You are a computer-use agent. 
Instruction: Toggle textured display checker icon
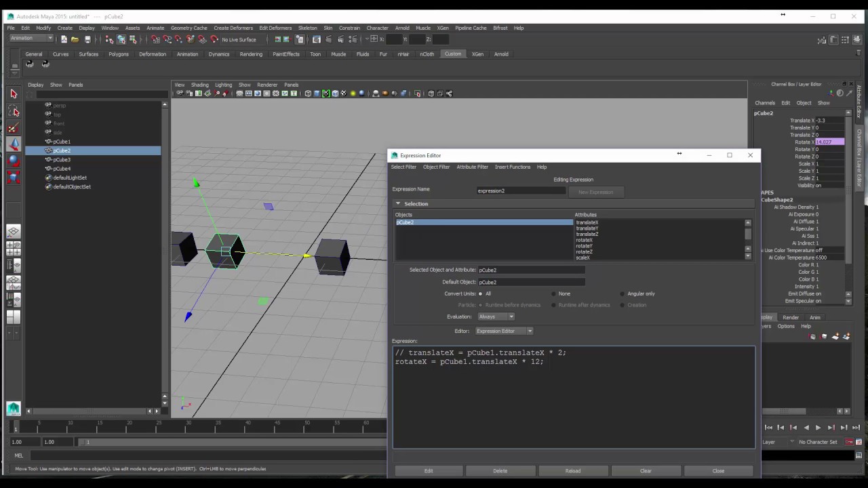pyautogui.click(x=343, y=94)
